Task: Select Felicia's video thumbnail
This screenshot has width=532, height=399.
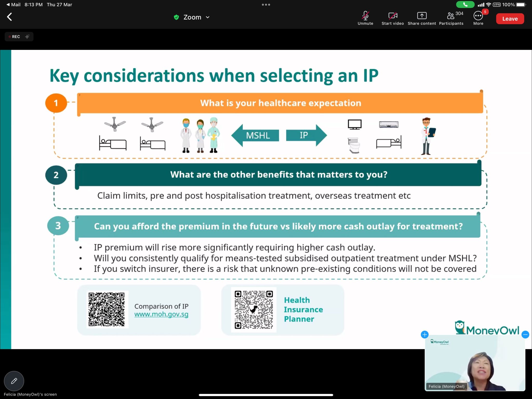Action: coord(475,363)
